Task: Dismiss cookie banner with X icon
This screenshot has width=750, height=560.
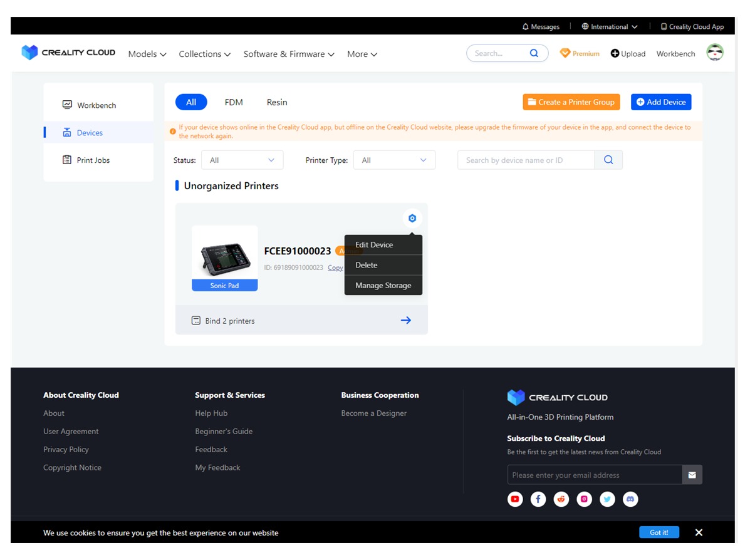Action: 699,532
